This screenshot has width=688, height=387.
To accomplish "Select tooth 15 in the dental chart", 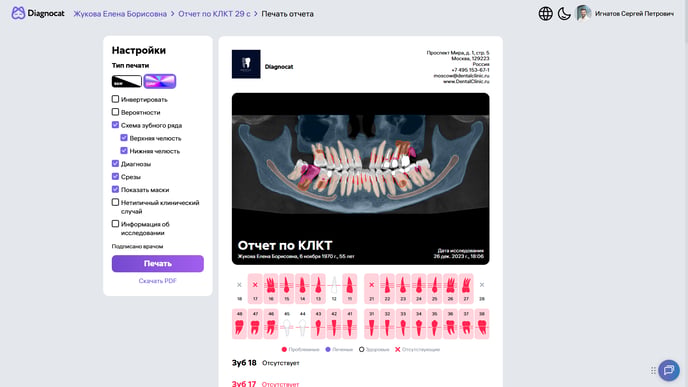I will [x=287, y=288].
